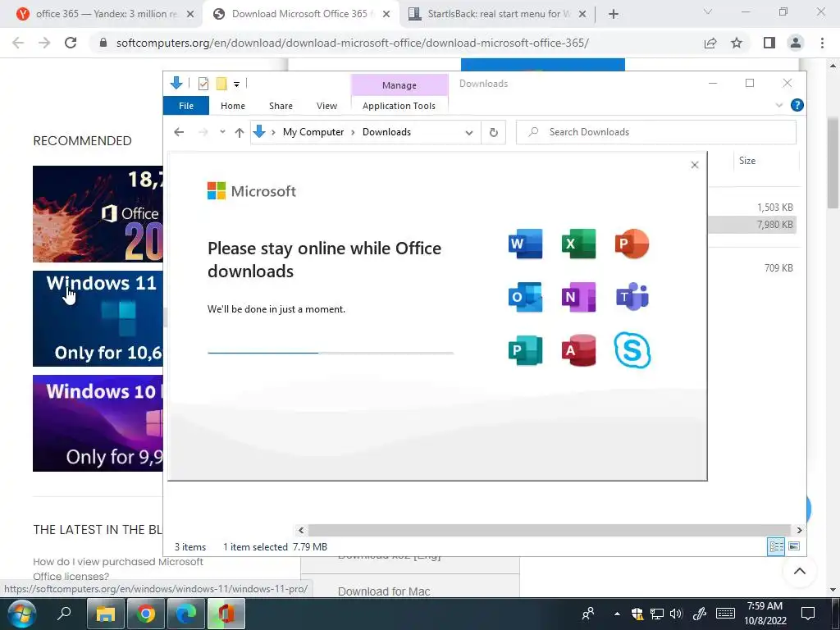Image resolution: width=840 pixels, height=630 pixels.
Task: Click the Microsoft logo in installer
Action: pyautogui.click(x=251, y=190)
